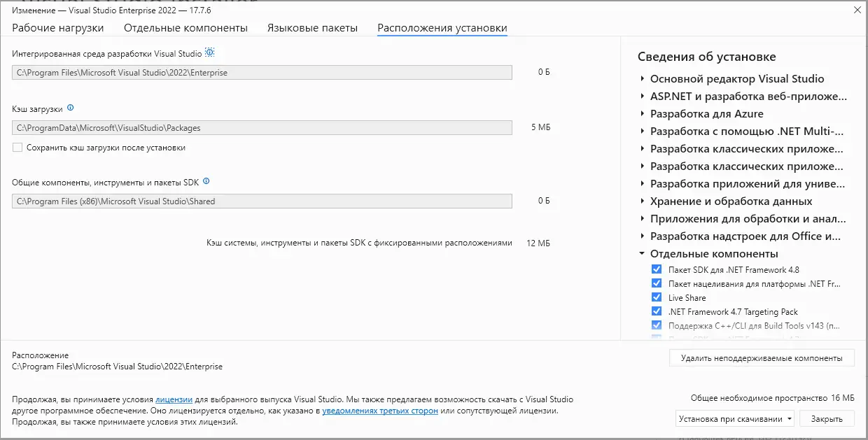
Task: Open the лицензии hyperlink
Action: tap(173, 399)
